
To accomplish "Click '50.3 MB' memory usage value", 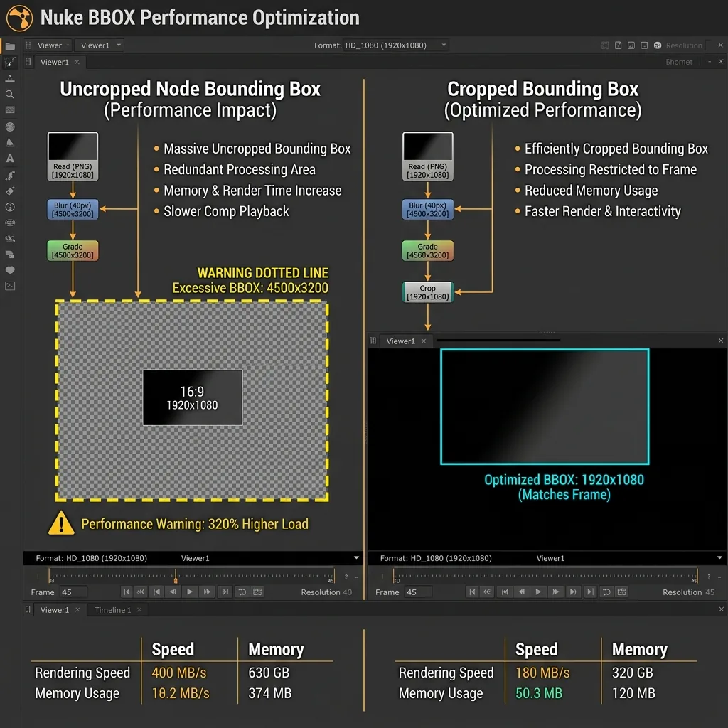I will pyautogui.click(x=539, y=693).
